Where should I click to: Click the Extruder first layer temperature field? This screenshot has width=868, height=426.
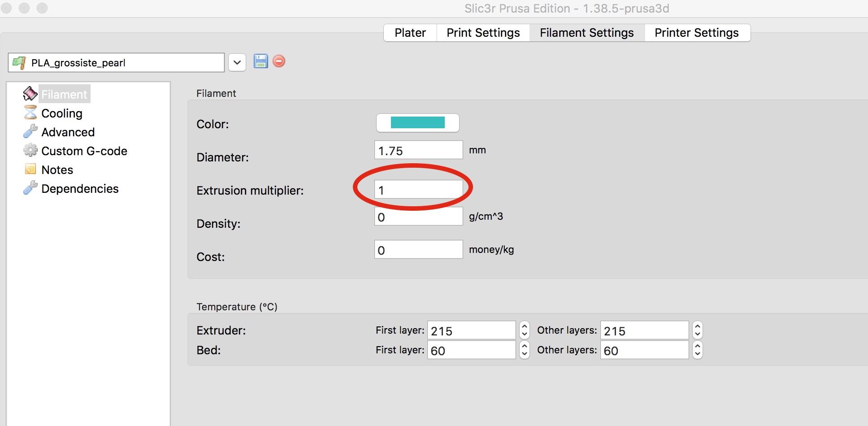[x=471, y=330]
